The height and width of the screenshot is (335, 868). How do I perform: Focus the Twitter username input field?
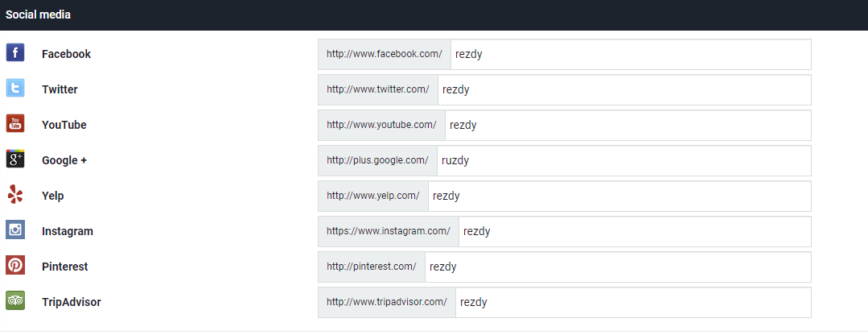pyautogui.click(x=624, y=89)
